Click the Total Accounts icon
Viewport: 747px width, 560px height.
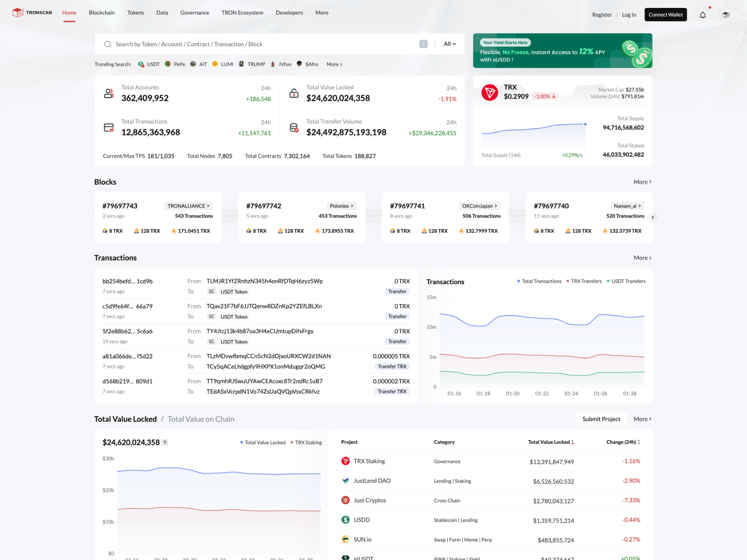[109, 93]
